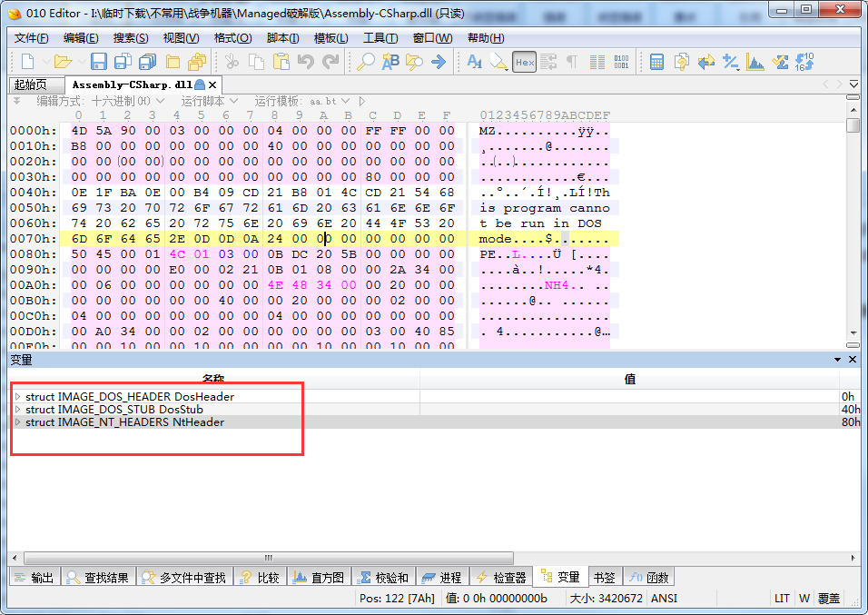Screen dimensions: 868x615
Task: Switch to the 查找结果 bottom tab
Action: [x=97, y=578]
